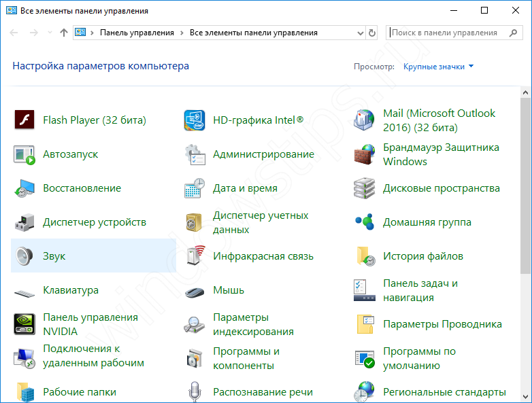Open the Дата и время calendar icon

[x=195, y=188]
